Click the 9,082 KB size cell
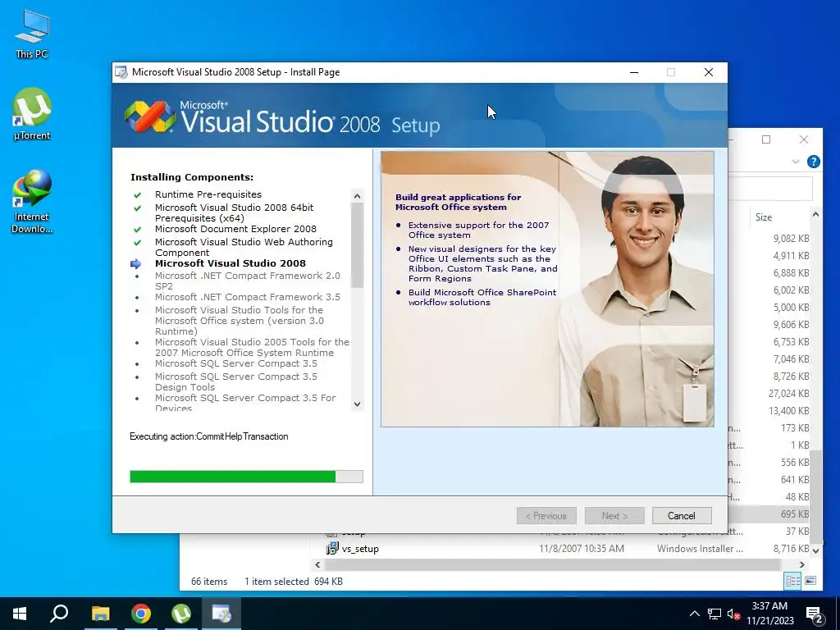This screenshot has height=630, width=840. 791,239
